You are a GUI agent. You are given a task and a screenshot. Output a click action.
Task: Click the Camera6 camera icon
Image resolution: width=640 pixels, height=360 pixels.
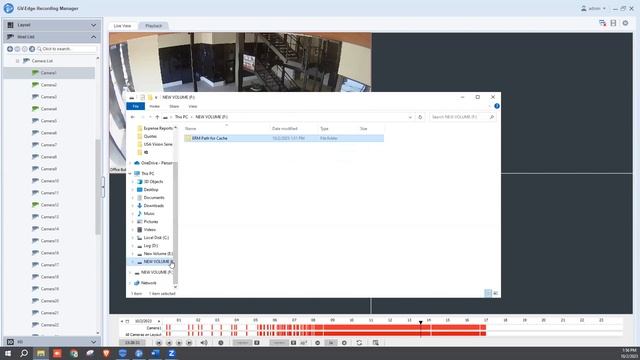point(36,133)
